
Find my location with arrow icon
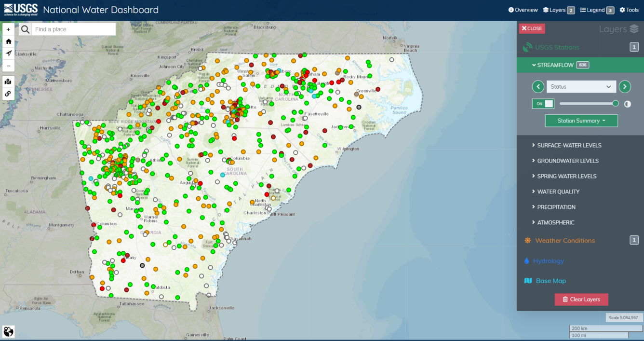8,54
